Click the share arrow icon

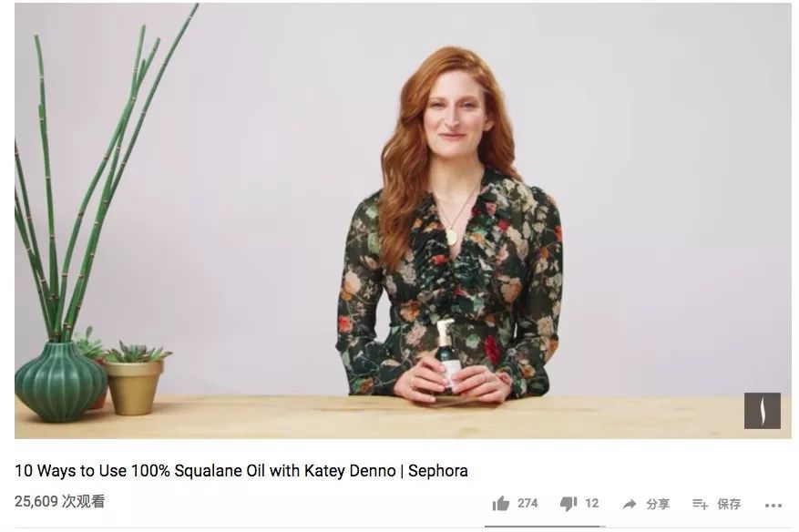pos(630,504)
